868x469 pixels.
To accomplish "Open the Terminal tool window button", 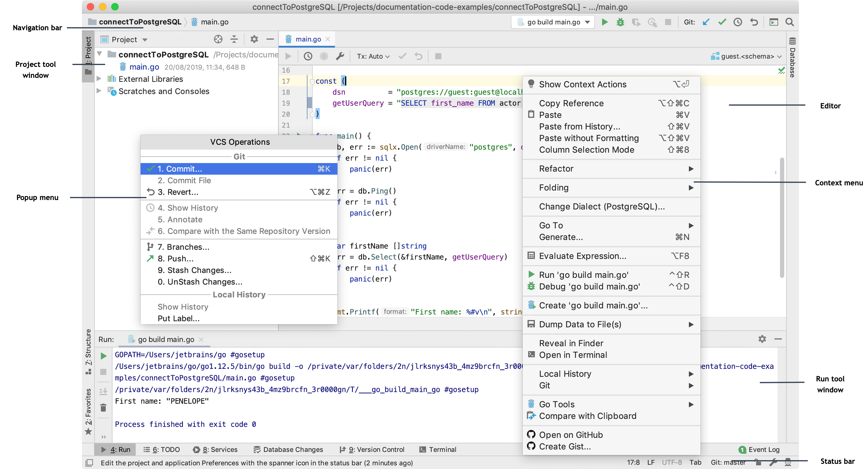I will pos(437,449).
